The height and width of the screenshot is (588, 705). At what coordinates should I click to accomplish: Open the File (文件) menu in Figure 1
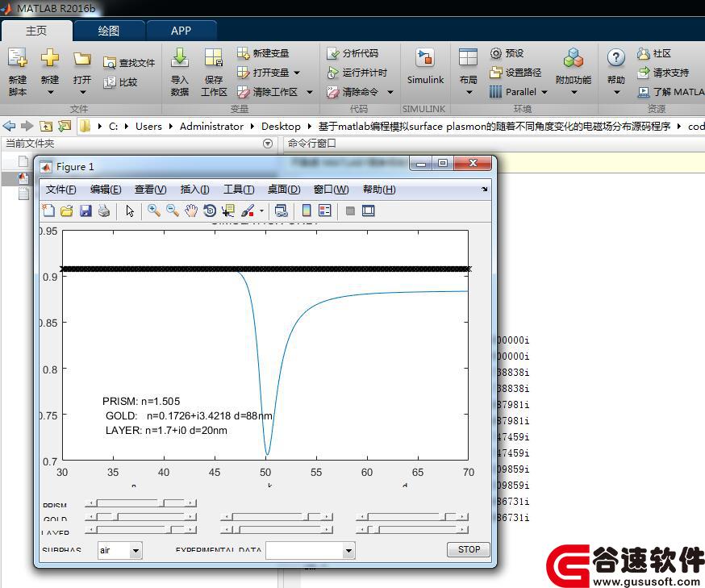coord(60,190)
